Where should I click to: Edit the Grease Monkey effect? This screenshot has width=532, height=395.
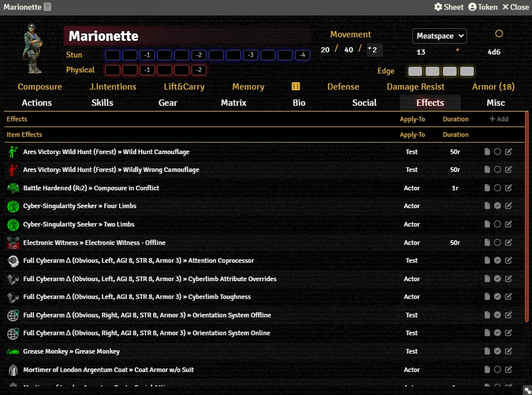click(x=508, y=351)
